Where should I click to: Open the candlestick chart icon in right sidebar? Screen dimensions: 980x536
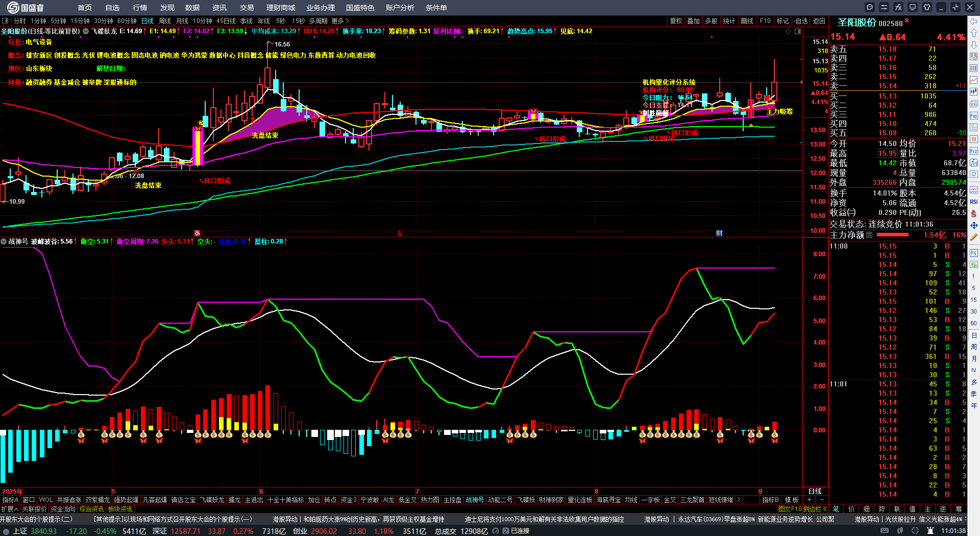[x=974, y=92]
